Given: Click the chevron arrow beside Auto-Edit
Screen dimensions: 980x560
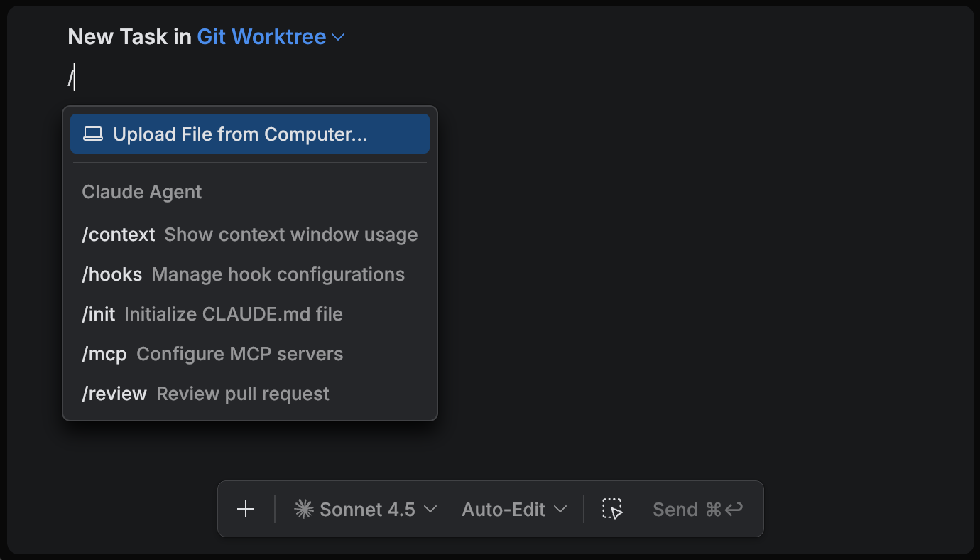Looking at the screenshot, I should (560, 509).
